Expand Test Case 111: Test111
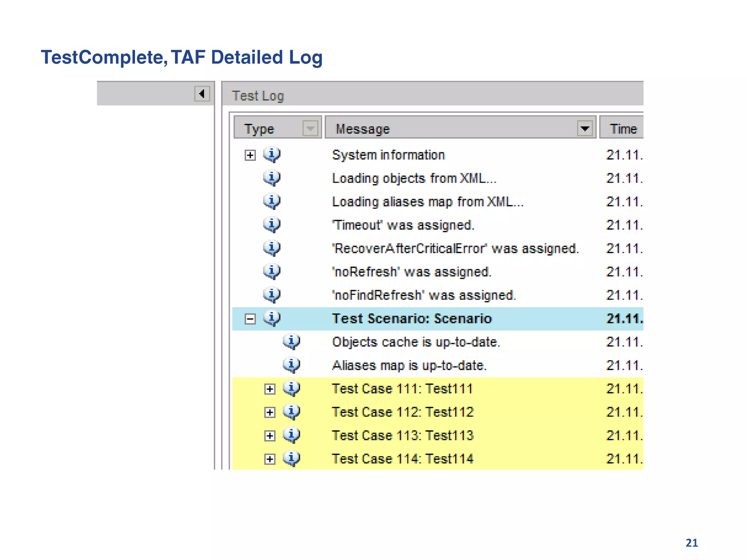Viewport: 747px width, 560px height. click(270, 389)
